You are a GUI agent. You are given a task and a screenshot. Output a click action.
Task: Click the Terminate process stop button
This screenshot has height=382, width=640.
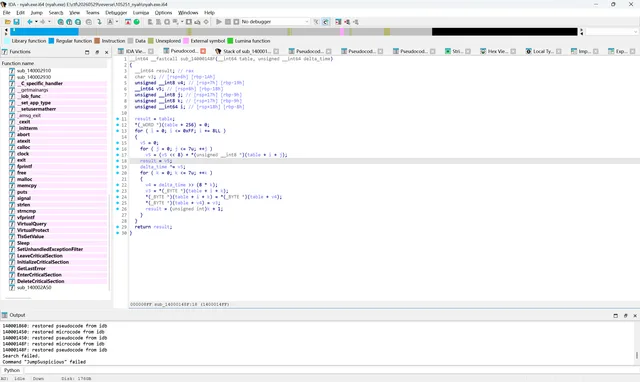pyautogui.click(x=236, y=22)
